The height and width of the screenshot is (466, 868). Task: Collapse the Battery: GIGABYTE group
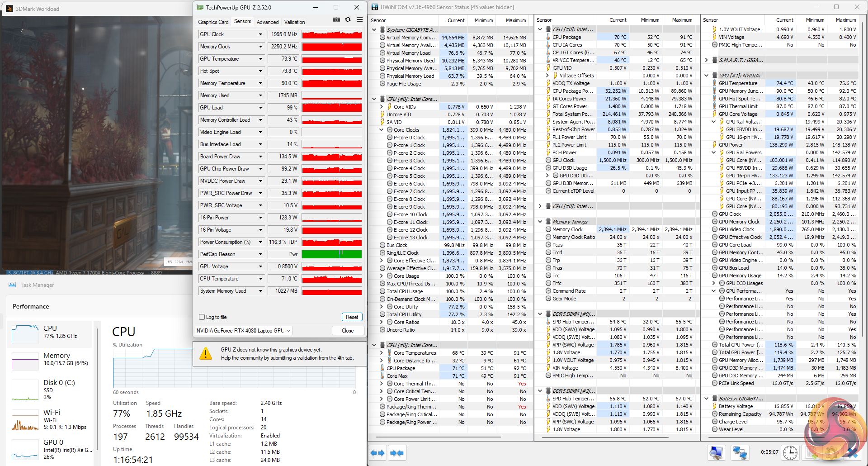(x=706, y=399)
